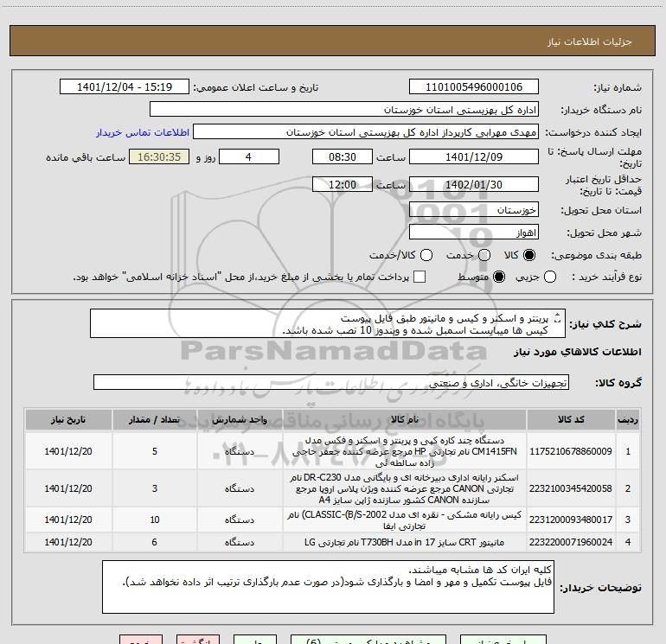Viewport: 666px width, 644px height.
Task: Click quantity 6 in row 4
Action: coord(155,542)
